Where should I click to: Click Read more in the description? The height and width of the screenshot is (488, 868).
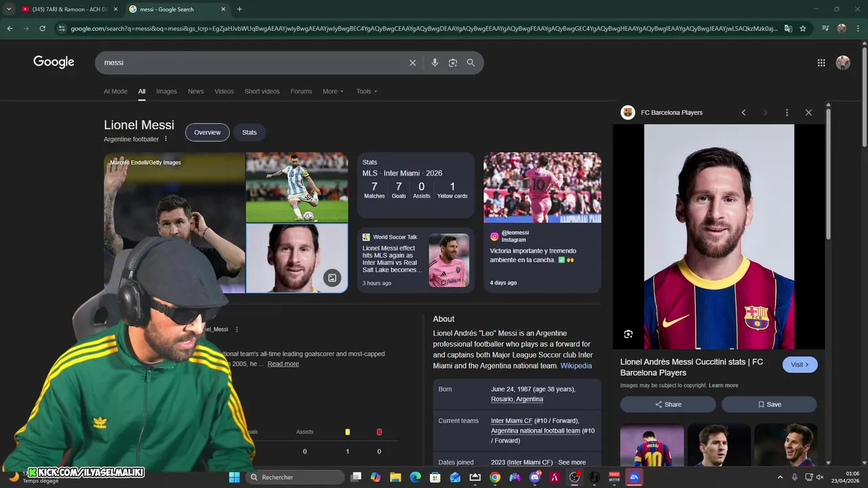click(x=283, y=364)
